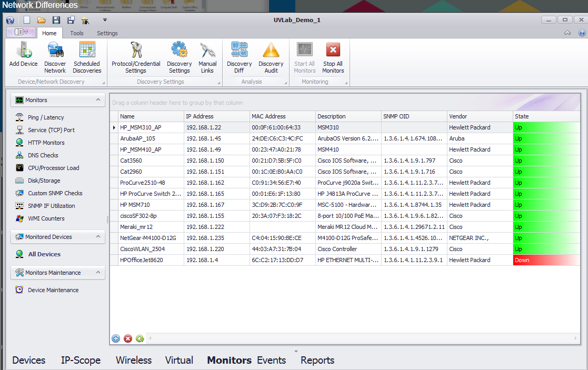Go to the Events view

click(x=272, y=360)
